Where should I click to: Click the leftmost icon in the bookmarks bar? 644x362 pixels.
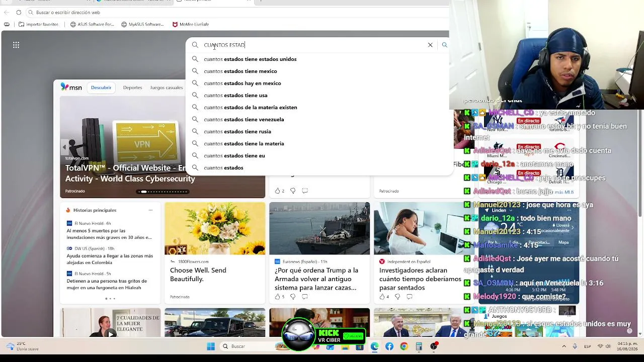point(7,24)
